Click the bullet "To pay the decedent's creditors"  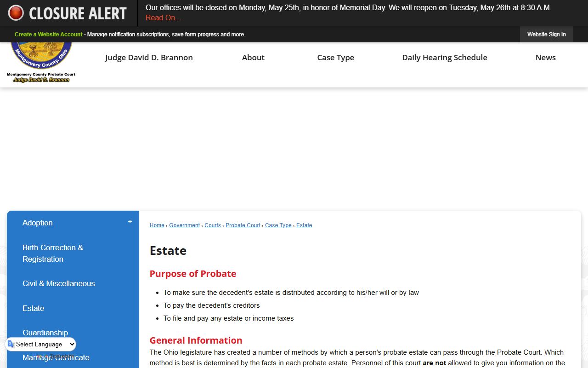click(212, 305)
